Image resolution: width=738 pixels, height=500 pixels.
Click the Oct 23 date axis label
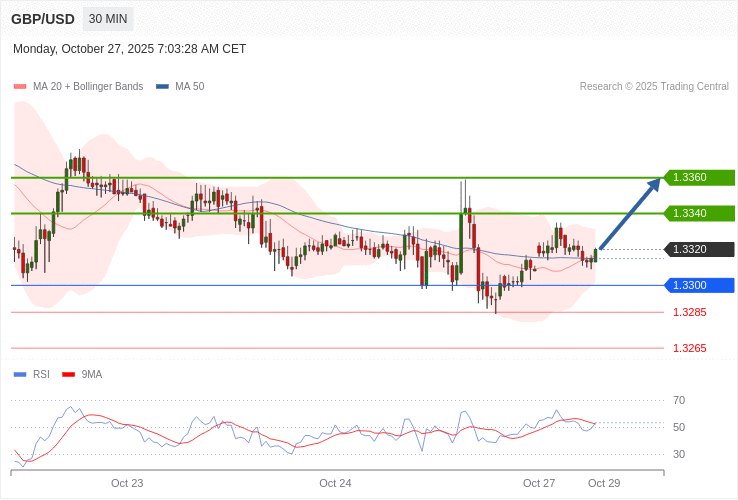tap(127, 484)
